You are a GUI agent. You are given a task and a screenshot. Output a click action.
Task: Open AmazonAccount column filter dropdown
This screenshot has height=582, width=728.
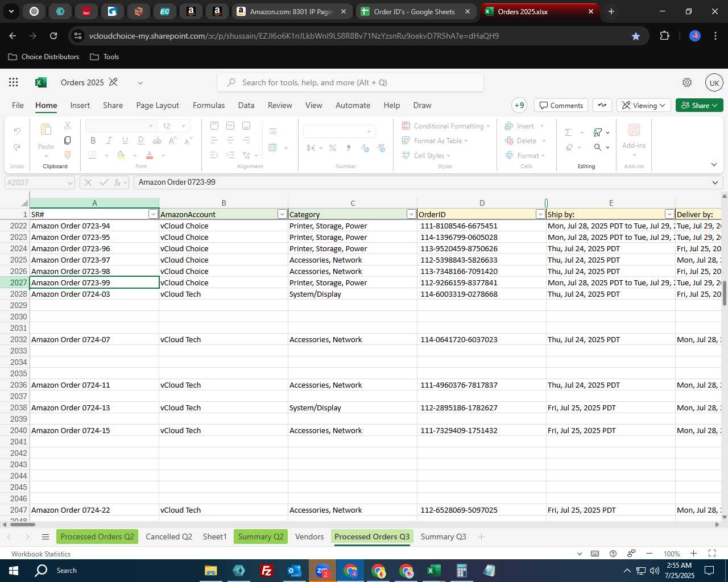point(282,214)
